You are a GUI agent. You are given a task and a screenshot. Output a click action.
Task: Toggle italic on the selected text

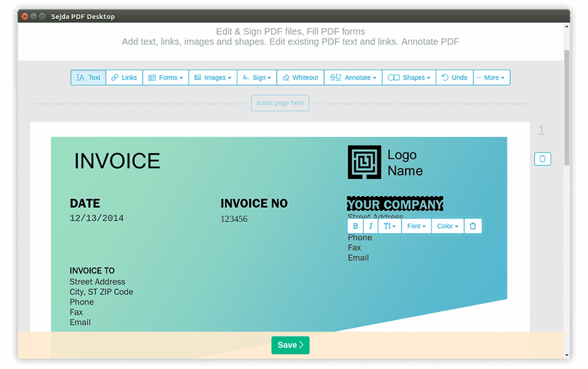[x=370, y=226]
